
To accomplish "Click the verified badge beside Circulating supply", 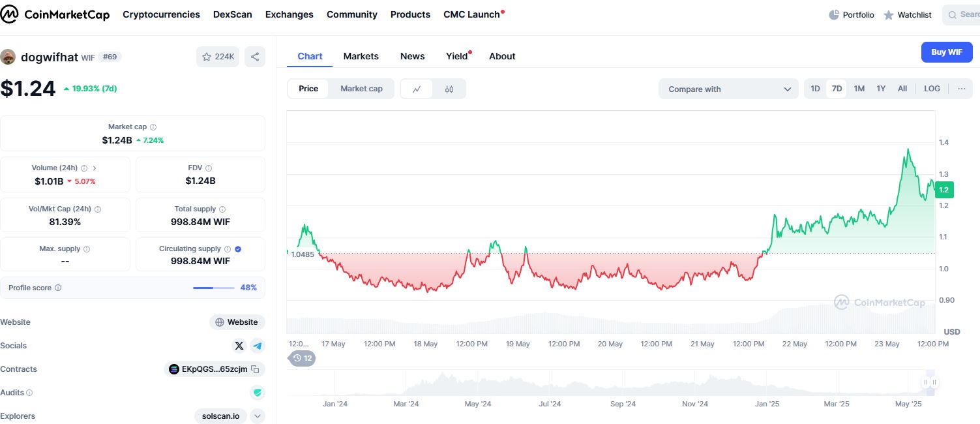I will (x=238, y=249).
